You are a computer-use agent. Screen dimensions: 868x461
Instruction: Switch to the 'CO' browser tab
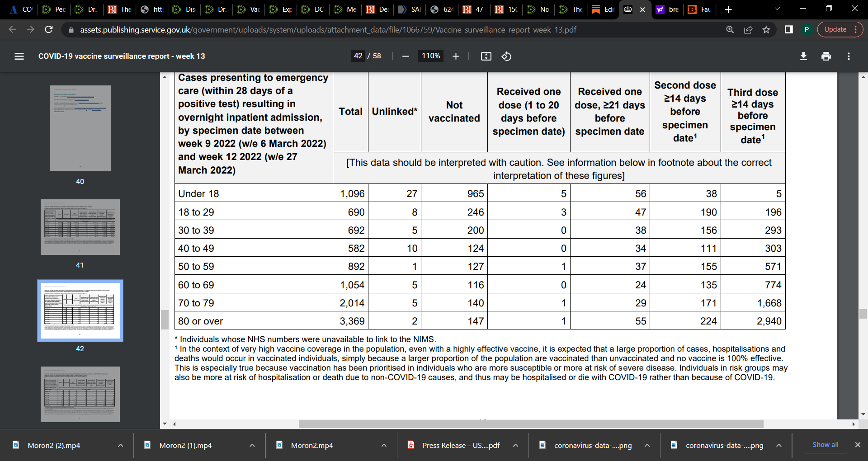(x=21, y=9)
